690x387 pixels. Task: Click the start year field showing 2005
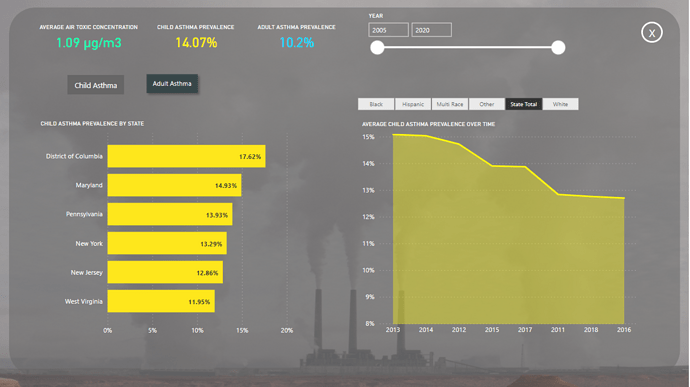click(389, 30)
